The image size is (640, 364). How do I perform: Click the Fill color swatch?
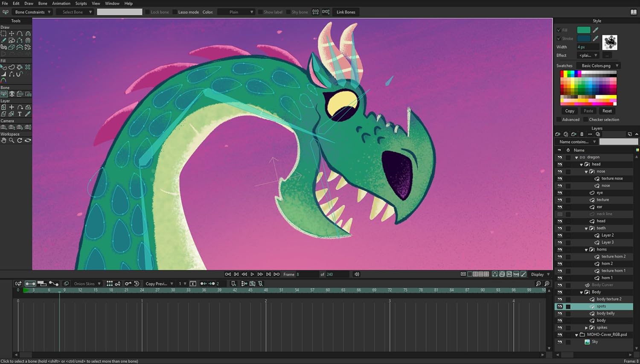584,30
